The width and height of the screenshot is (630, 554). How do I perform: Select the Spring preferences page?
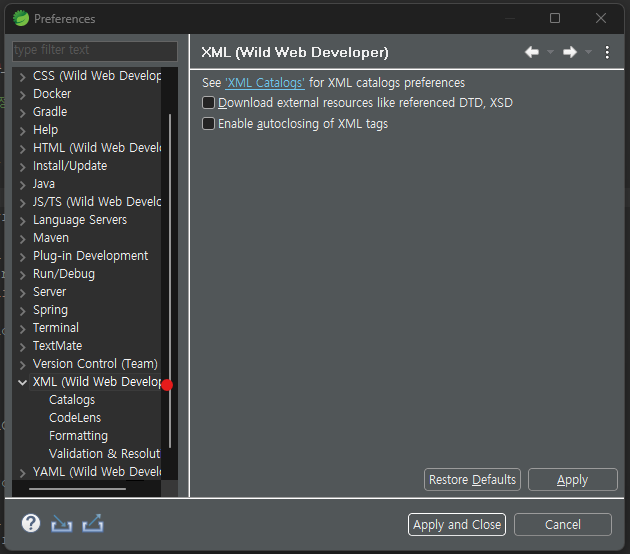click(x=50, y=310)
